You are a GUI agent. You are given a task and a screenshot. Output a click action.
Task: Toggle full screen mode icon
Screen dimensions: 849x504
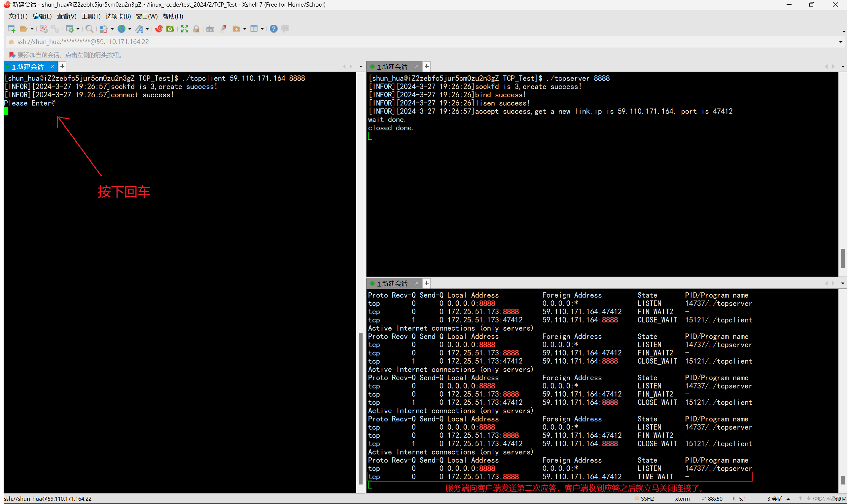(x=185, y=29)
